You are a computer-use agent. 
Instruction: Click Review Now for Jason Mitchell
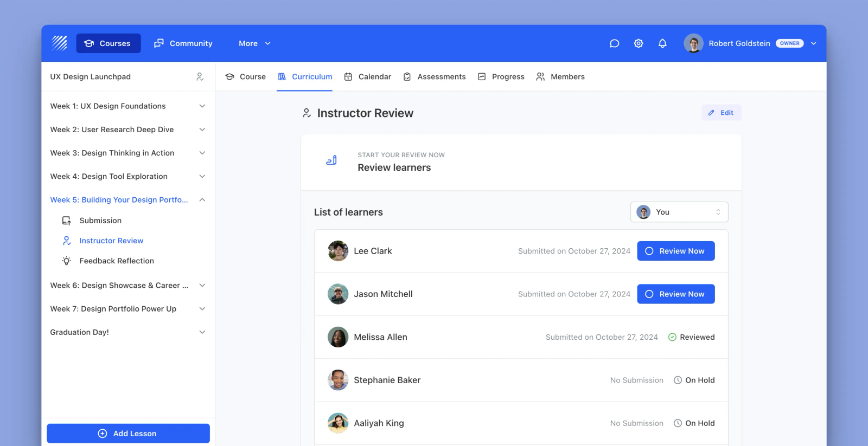pyautogui.click(x=676, y=294)
